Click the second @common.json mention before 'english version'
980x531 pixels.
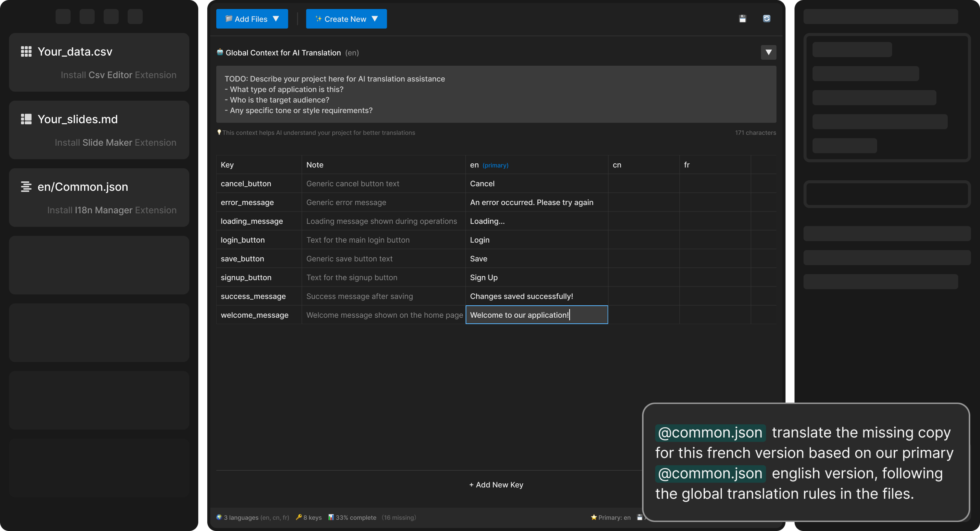(710, 473)
